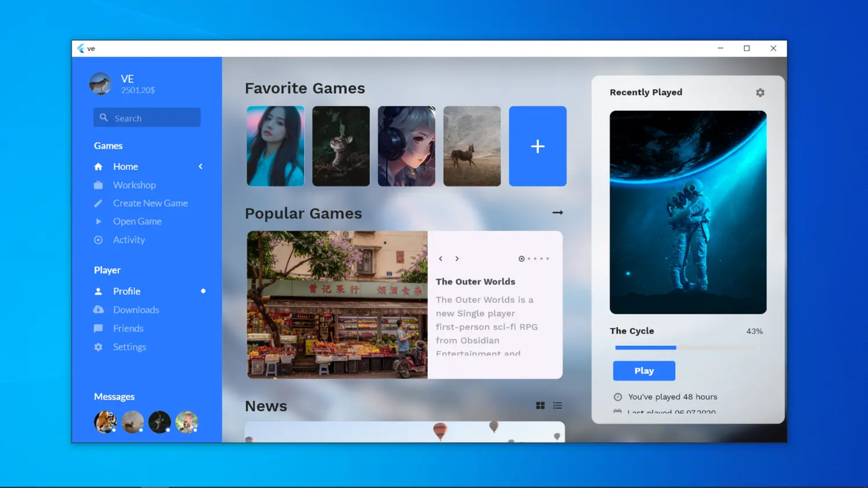Click the plus tile to add favorite game

tap(538, 146)
